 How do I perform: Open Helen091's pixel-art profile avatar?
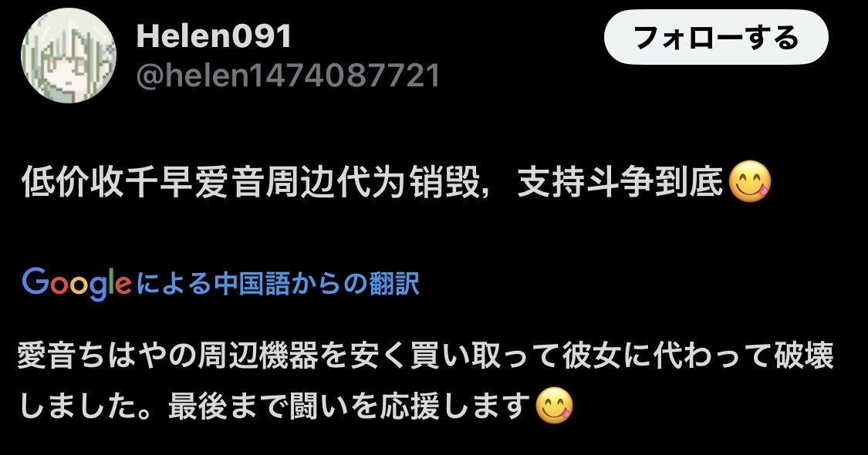click(69, 56)
